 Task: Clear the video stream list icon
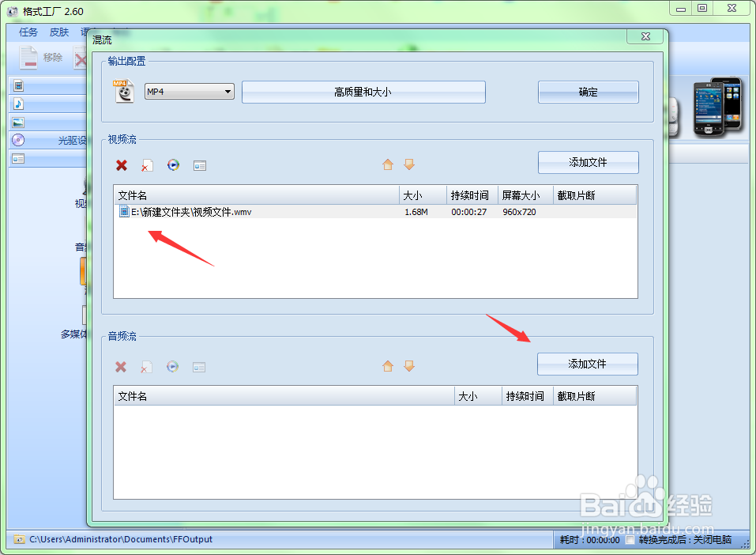pos(147,165)
